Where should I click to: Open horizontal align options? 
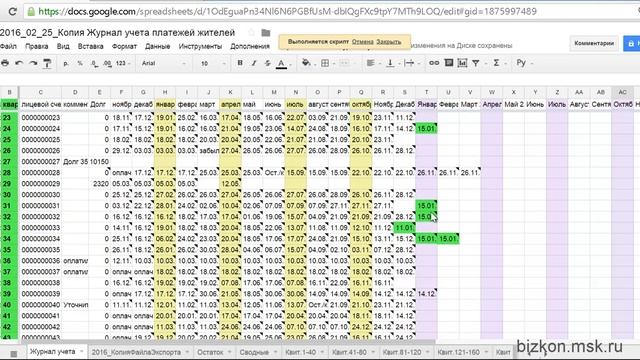click(x=371, y=63)
